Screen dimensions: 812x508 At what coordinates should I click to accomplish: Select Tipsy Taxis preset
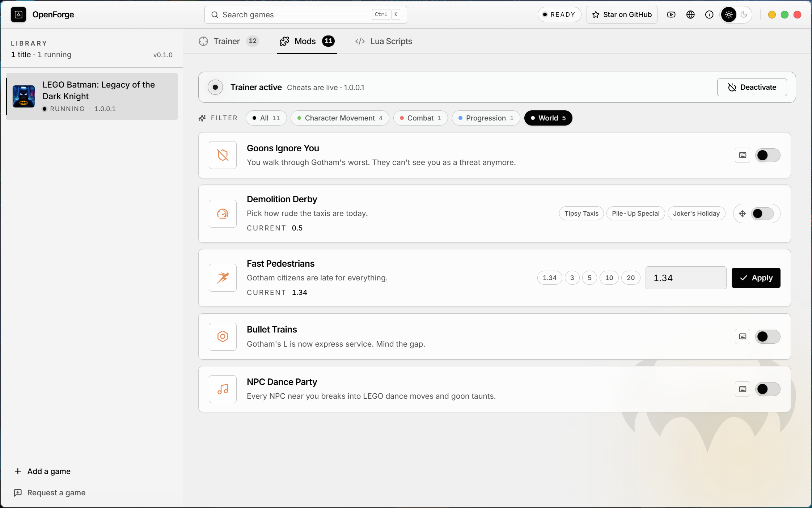[581, 213]
